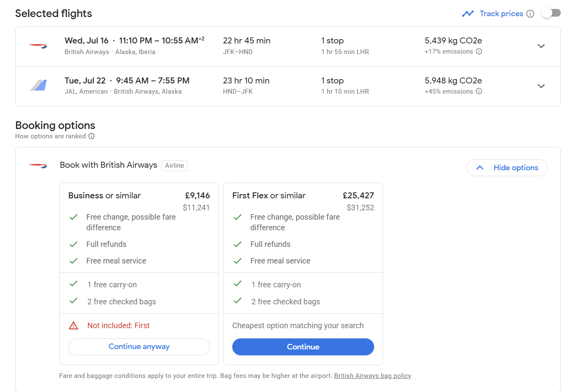Screen dimensions: 577x392
Task: Click the info icon beside Track prices
Action: [x=530, y=14]
